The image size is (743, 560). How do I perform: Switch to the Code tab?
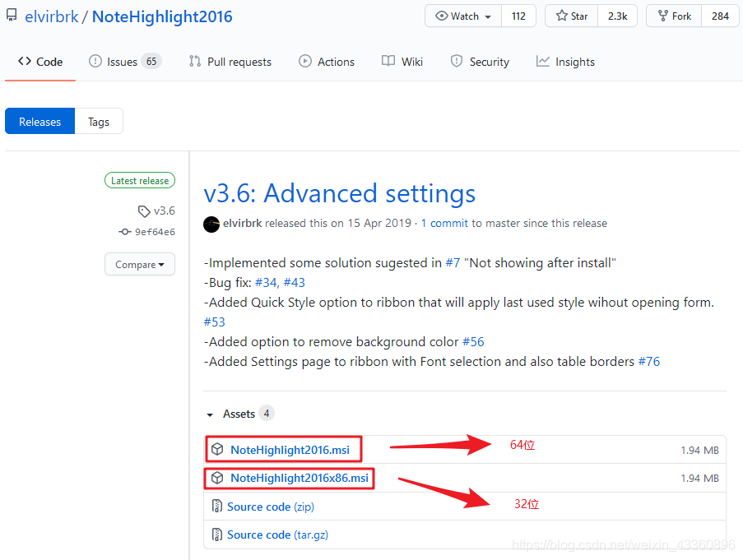coord(40,62)
